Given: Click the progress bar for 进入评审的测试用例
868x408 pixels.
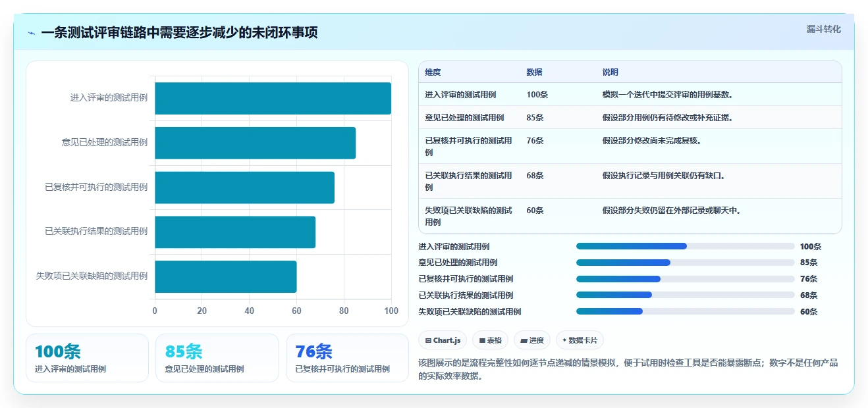Looking at the screenshot, I should 686,246.
